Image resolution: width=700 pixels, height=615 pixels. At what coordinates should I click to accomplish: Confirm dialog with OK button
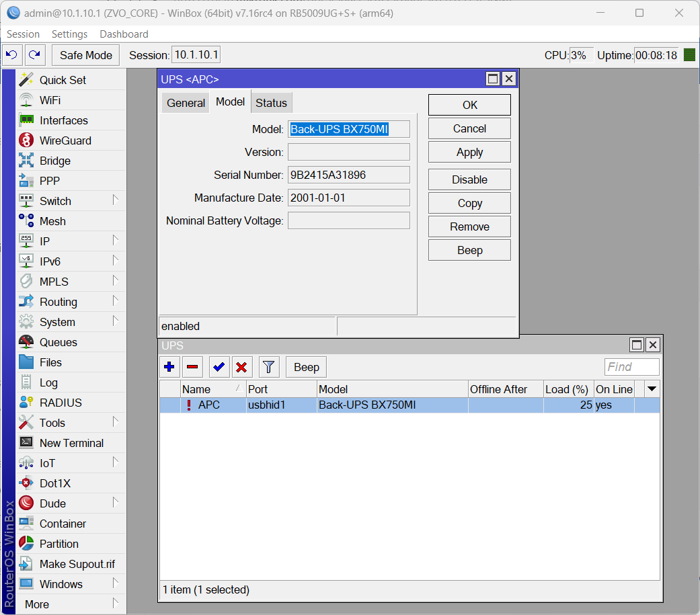click(x=469, y=105)
